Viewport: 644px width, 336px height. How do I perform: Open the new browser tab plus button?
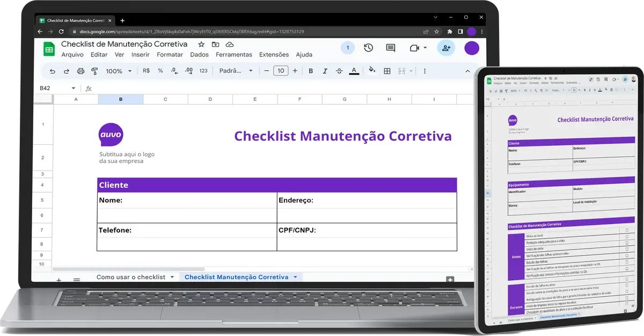coord(122,20)
